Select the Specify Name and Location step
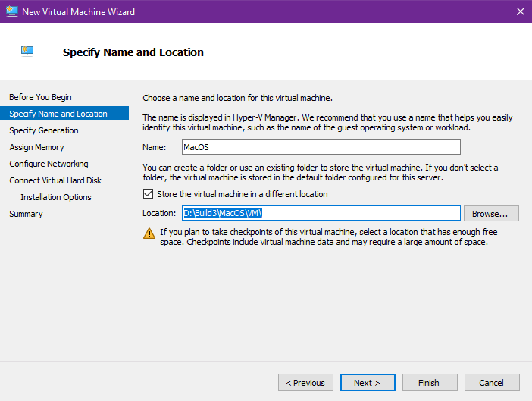532x401 pixels. tap(58, 114)
